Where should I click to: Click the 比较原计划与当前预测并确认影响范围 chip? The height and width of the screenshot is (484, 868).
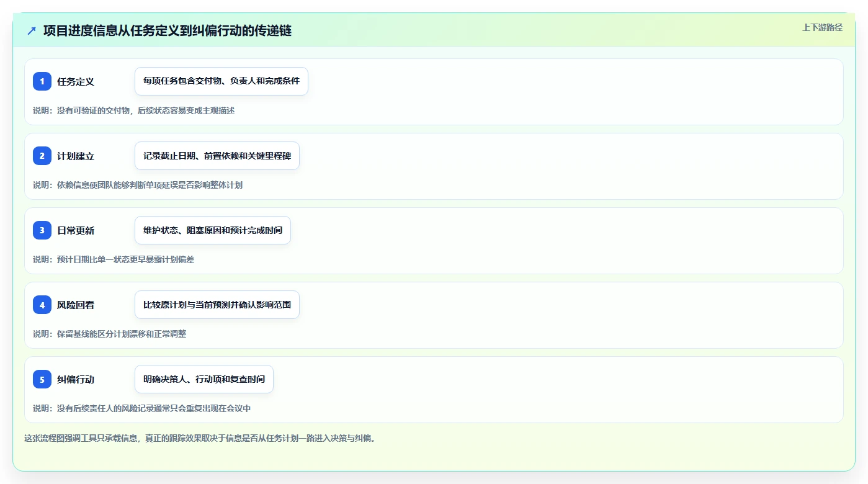tap(217, 305)
